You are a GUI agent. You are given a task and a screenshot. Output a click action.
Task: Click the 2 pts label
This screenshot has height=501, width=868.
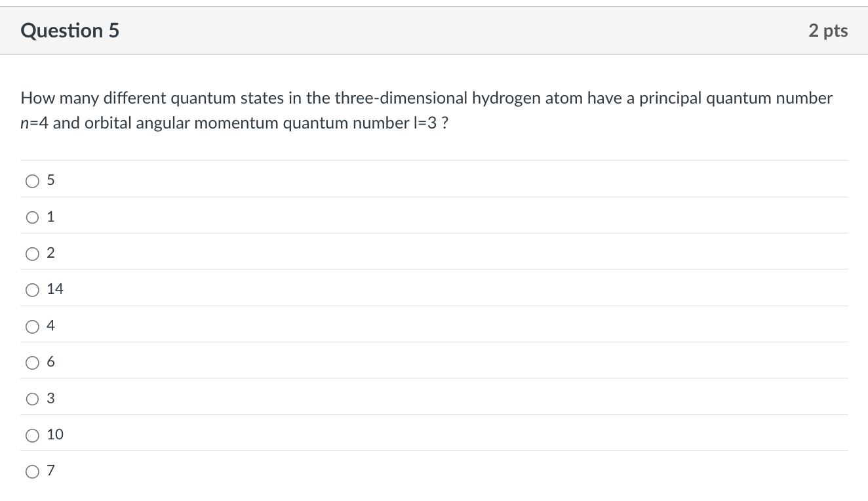828,30
